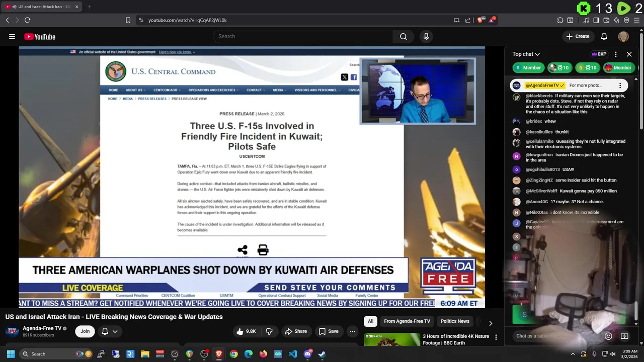Bookmark this page icon in address bar
This screenshot has height=362, width=644.
coord(128,20)
